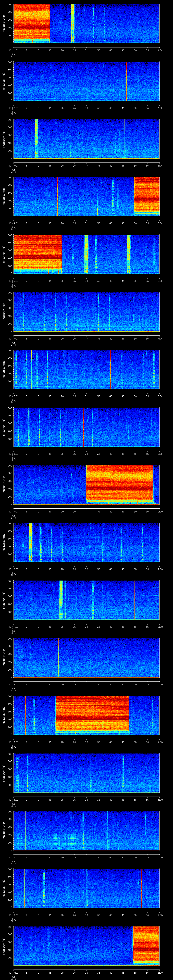
Task: View the spectrogram panel starting at 10:11:00
Action: point(86,600)
